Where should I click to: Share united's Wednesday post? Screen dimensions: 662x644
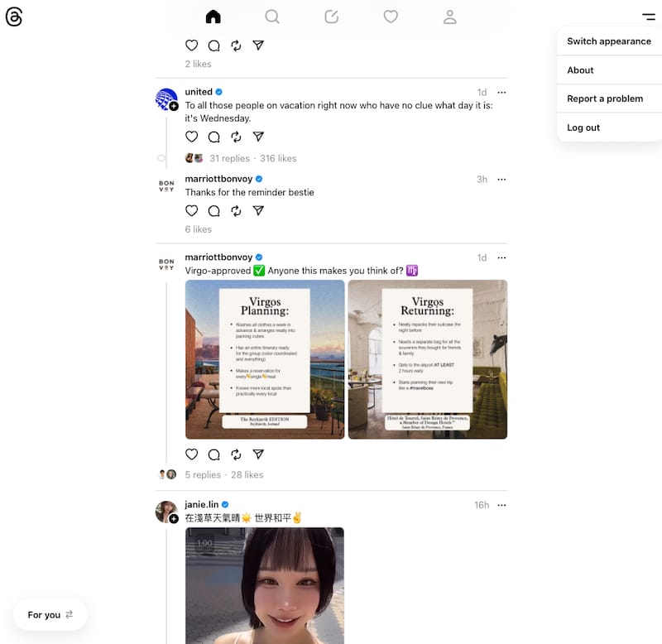click(x=258, y=137)
